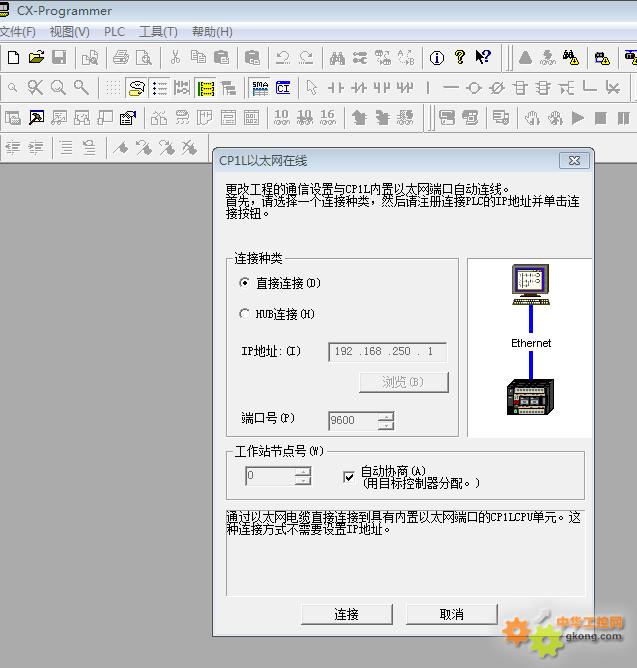Insert a new normally closed contact

[359, 88]
